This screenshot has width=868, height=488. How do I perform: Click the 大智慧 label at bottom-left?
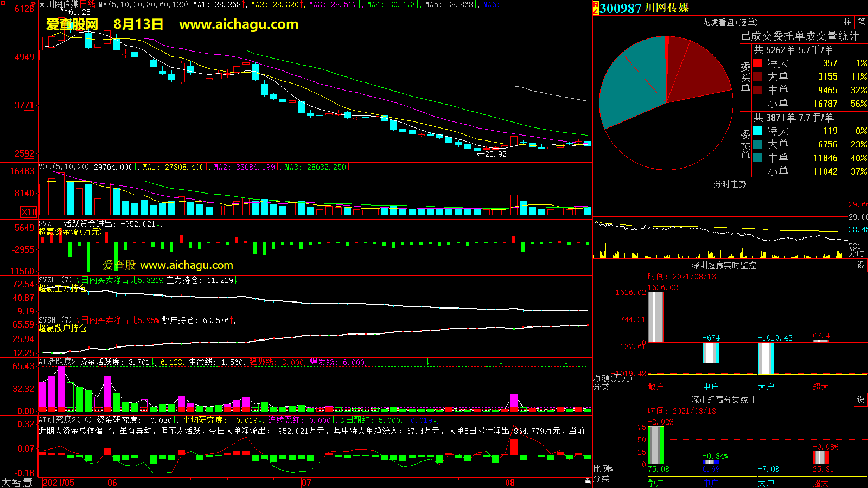tap(17, 483)
